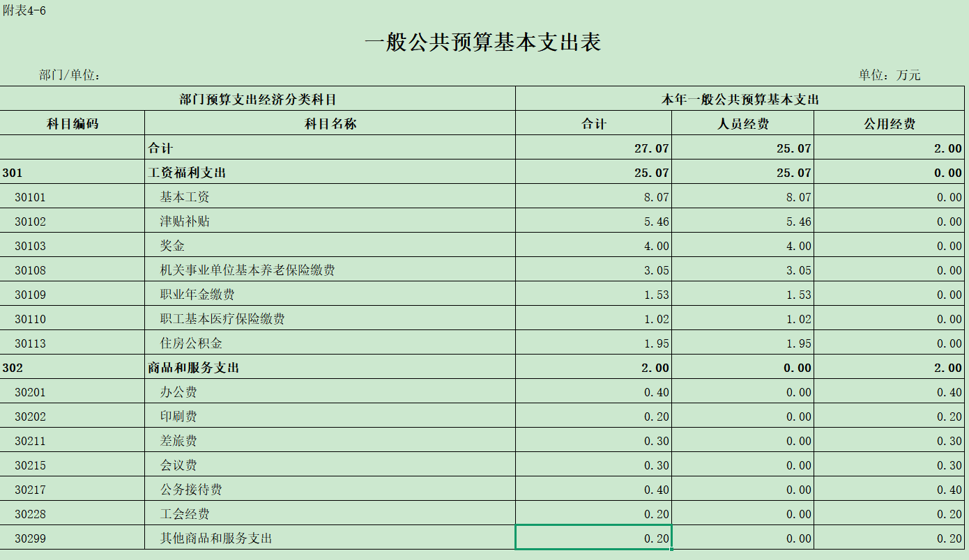
Task: Click the code cell 30217
Action: click(x=73, y=489)
